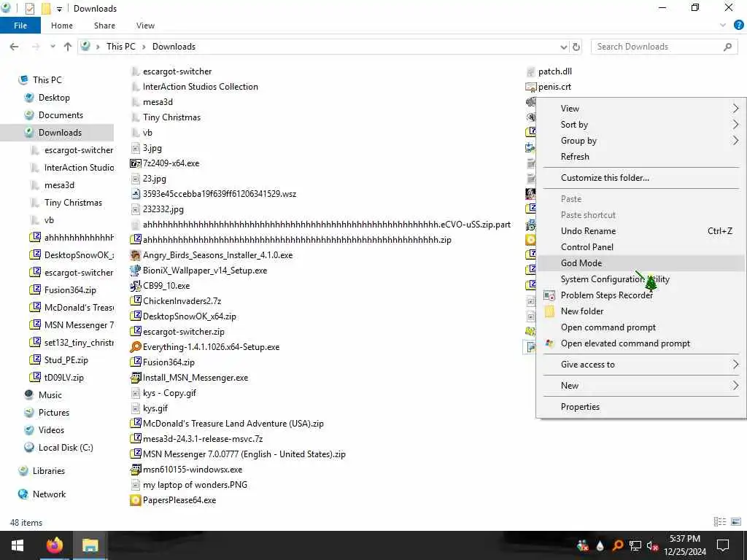Click the ChickenInvaders2.7z archive icon

[x=135, y=301]
